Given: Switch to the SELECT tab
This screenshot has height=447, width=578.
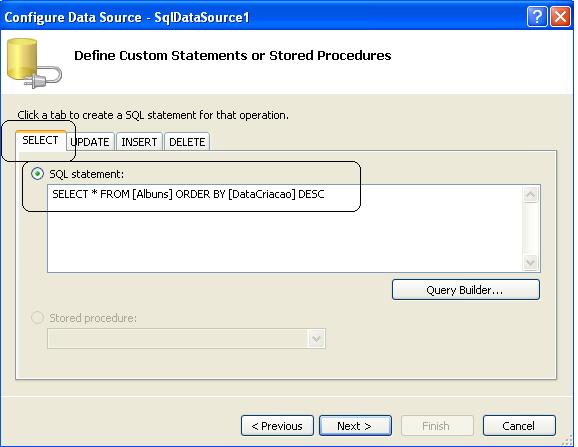Looking at the screenshot, I should pyautogui.click(x=41, y=140).
